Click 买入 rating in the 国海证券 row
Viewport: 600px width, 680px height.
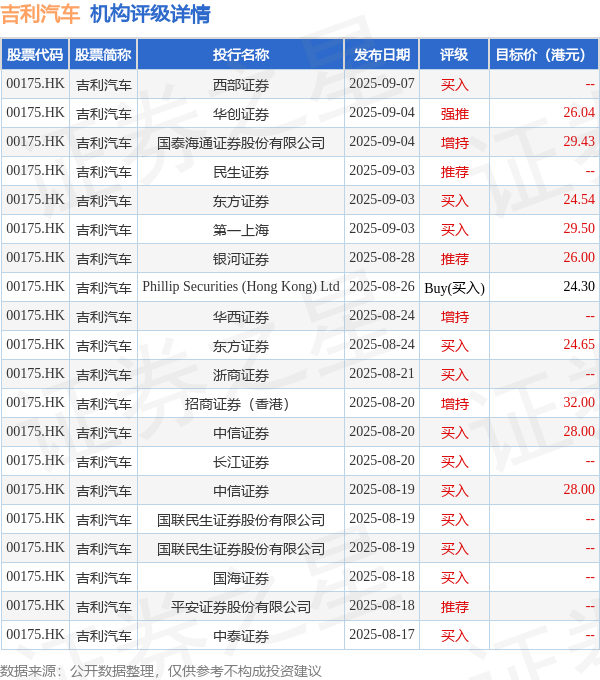[454, 578]
